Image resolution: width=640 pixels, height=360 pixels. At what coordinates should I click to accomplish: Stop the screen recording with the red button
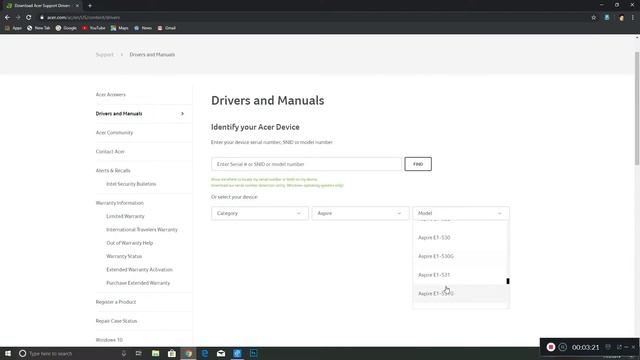(x=551, y=347)
